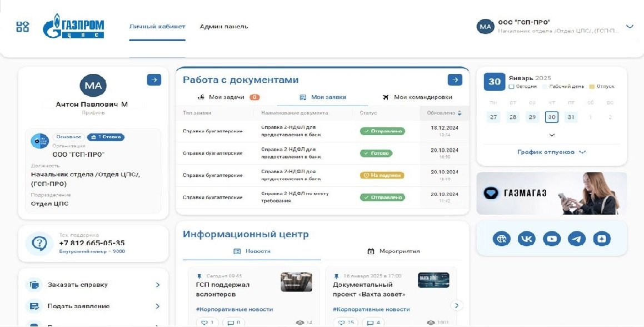
Task: Switch to the Мероприятия tab
Action: (x=396, y=251)
